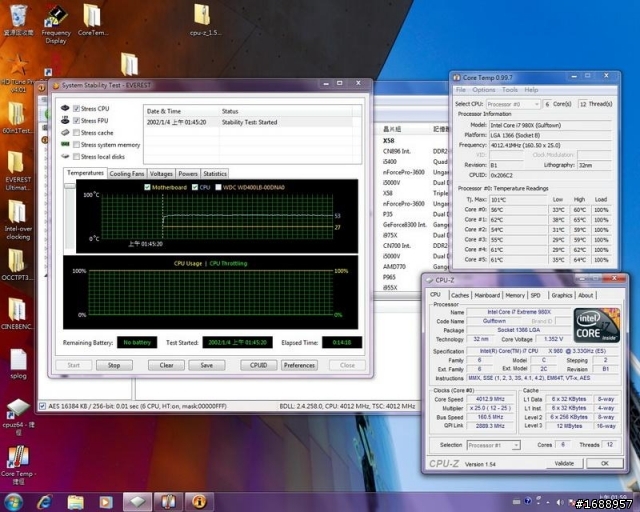640x512 pixels.
Task: Click the CPUID button
Action: (258, 365)
